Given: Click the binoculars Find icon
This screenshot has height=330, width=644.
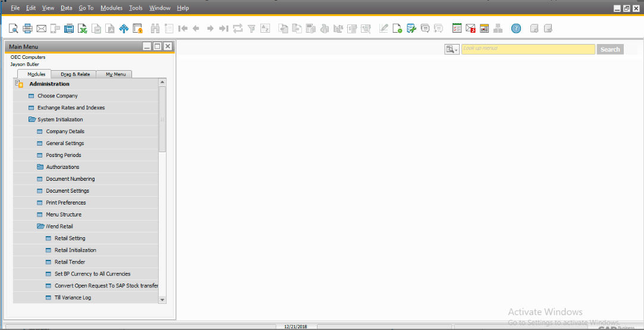Looking at the screenshot, I should coord(155,29).
